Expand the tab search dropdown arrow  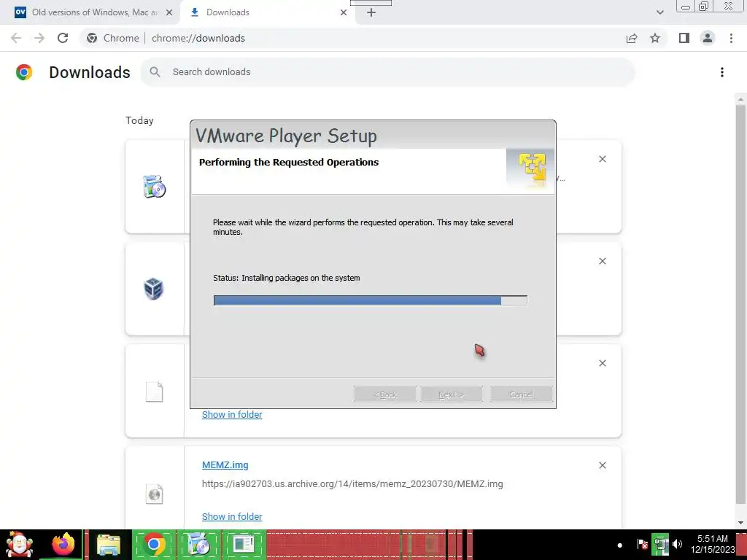(x=659, y=12)
